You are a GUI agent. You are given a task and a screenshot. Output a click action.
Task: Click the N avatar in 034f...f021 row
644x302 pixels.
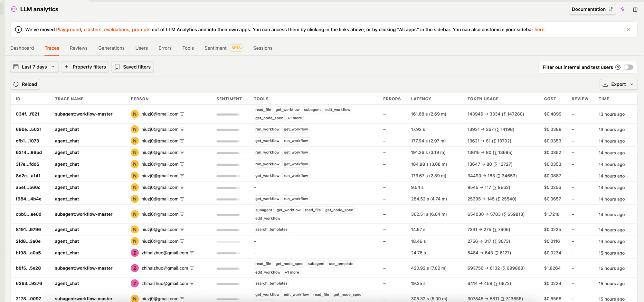click(x=135, y=114)
